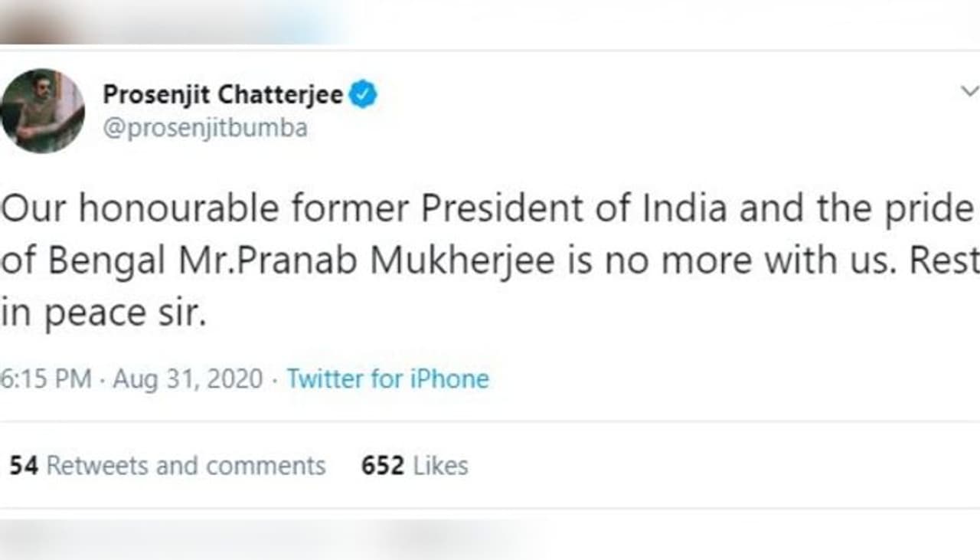This screenshot has width=980, height=560.
Task: View the 652 Likes list
Action: point(414,466)
